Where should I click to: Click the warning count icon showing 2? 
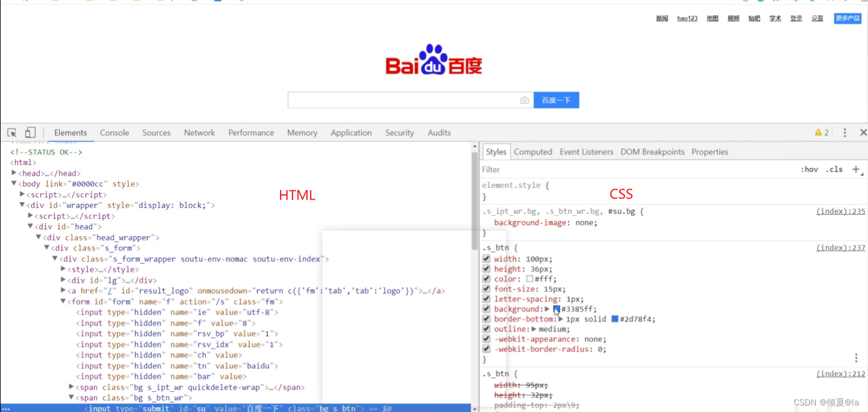pyautogui.click(x=822, y=133)
